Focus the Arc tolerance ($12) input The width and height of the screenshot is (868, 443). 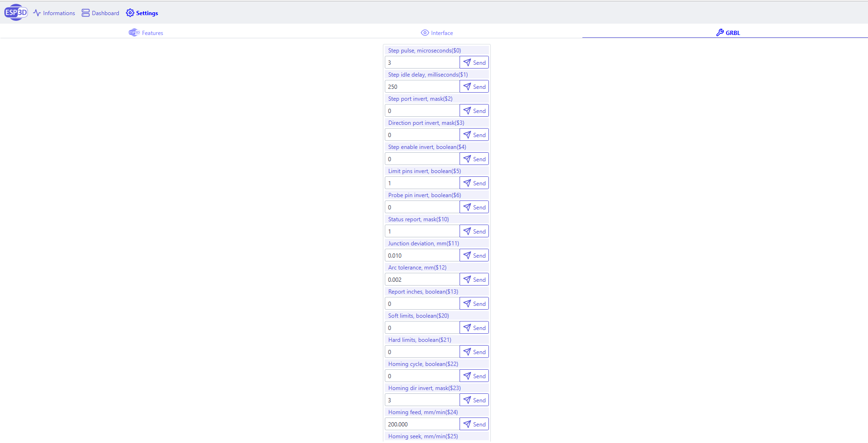422,279
